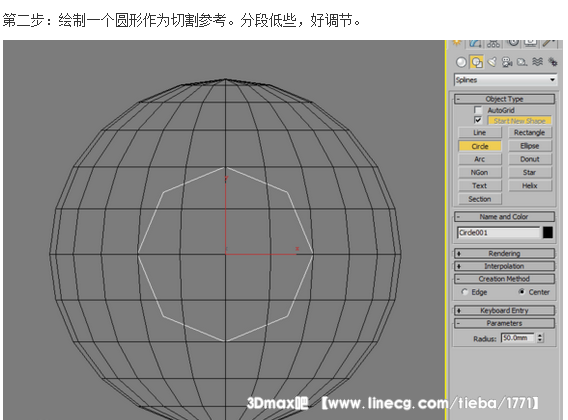Choose the Ellipse spline button

(530, 146)
